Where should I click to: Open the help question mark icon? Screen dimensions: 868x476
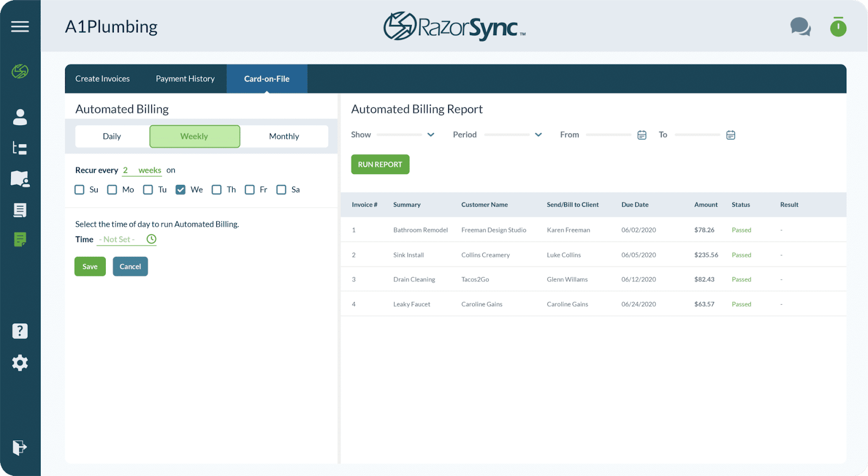point(20,331)
